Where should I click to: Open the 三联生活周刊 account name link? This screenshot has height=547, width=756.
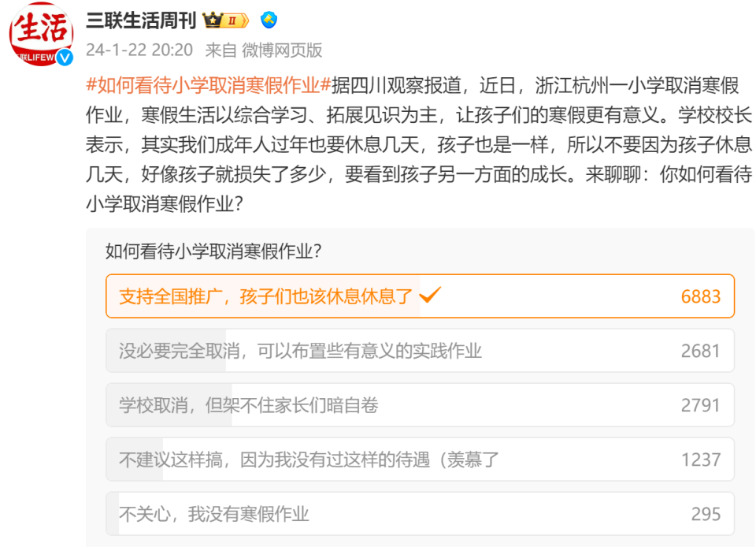point(141,20)
